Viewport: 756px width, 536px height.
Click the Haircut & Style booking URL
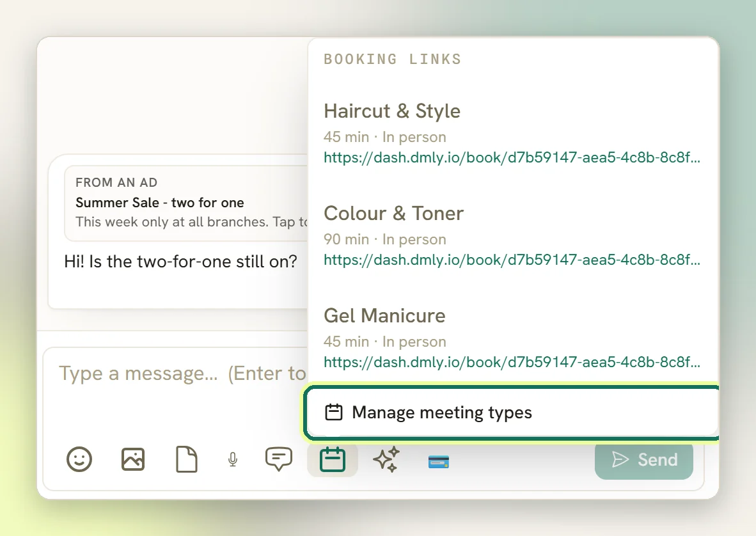[x=512, y=157]
